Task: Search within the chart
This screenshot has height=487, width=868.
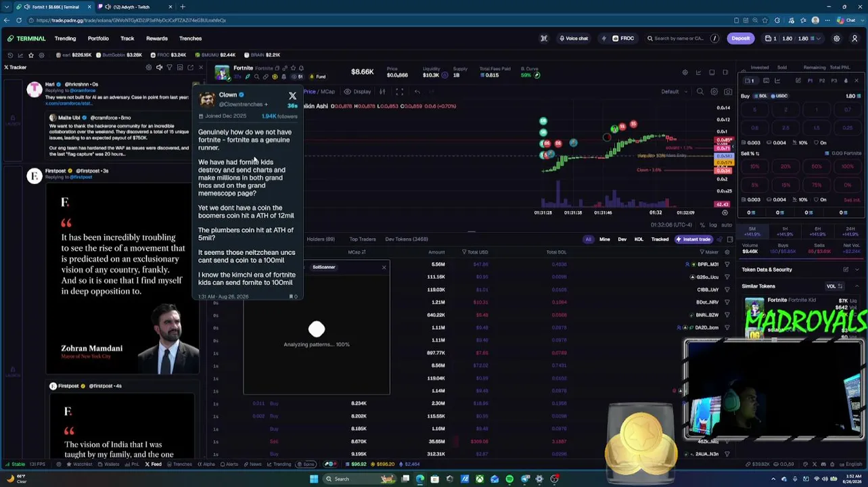Action: click(700, 91)
